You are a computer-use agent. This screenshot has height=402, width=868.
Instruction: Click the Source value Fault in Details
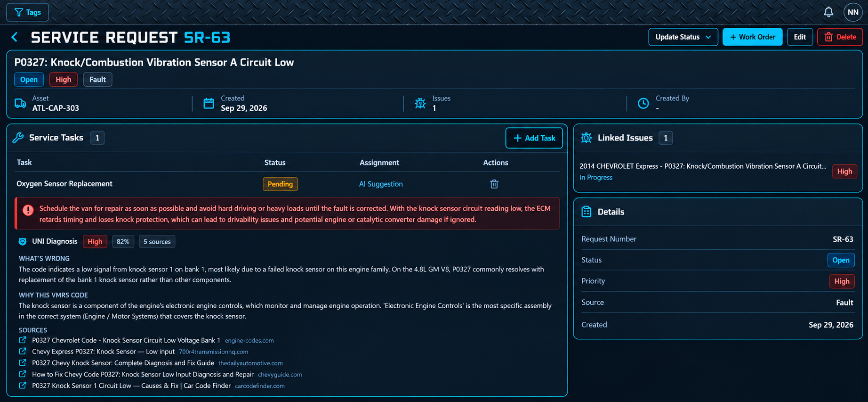(x=844, y=303)
